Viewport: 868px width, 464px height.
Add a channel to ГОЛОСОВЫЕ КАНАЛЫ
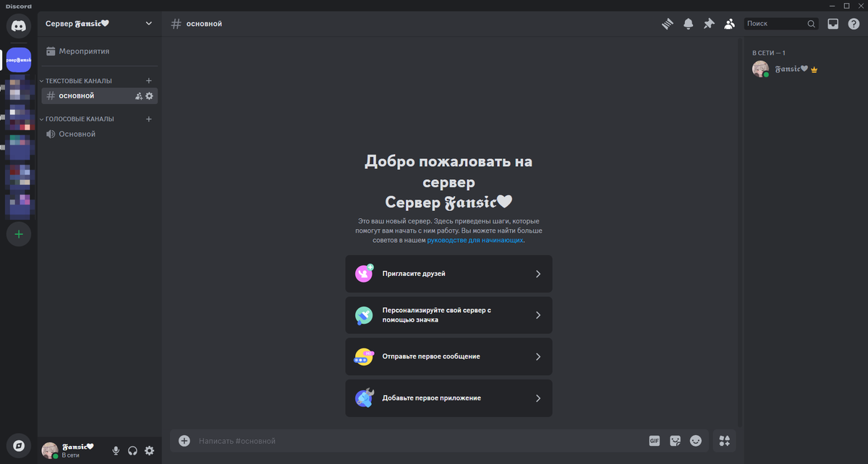(x=149, y=119)
